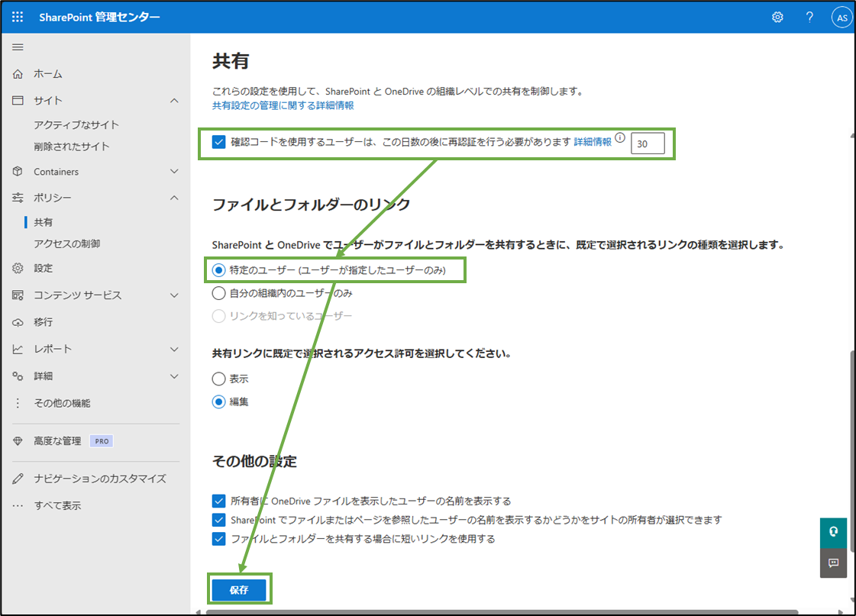Open the 共有 policy page
Viewport: 856px width, 616px height.
point(43,222)
